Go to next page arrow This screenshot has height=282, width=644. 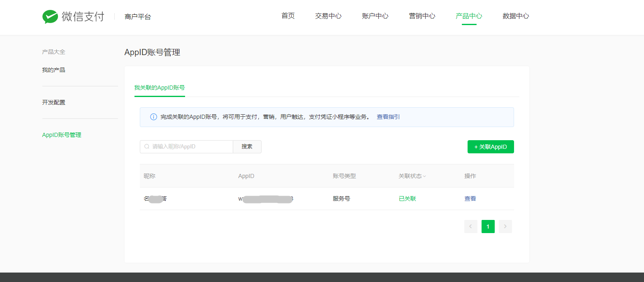click(x=505, y=227)
